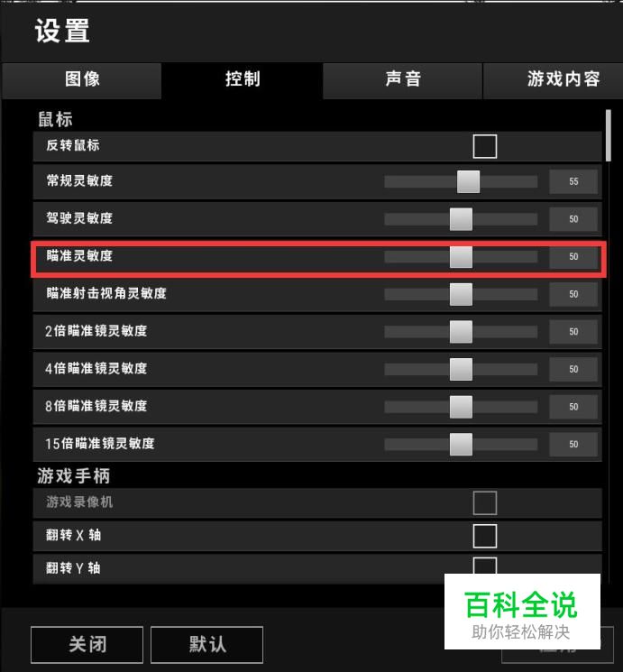Select the 控制 tab
The width and height of the screenshot is (623, 672).
pos(243,80)
